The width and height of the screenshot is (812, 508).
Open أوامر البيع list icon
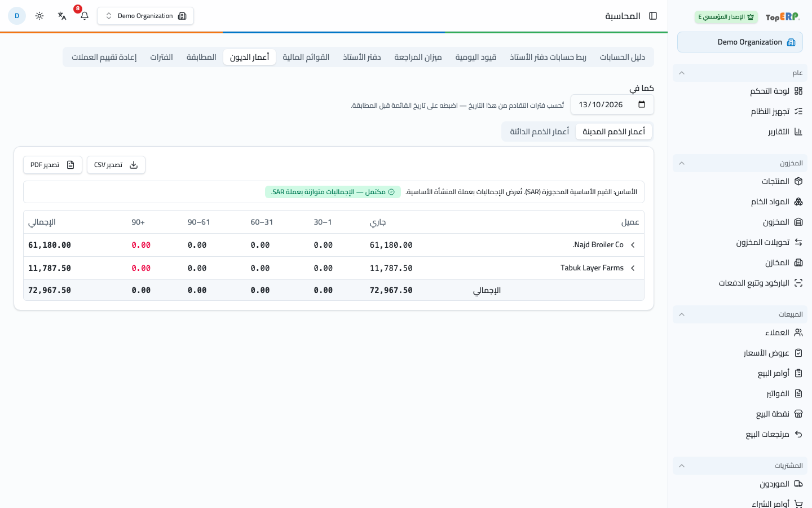click(x=798, y=373)
